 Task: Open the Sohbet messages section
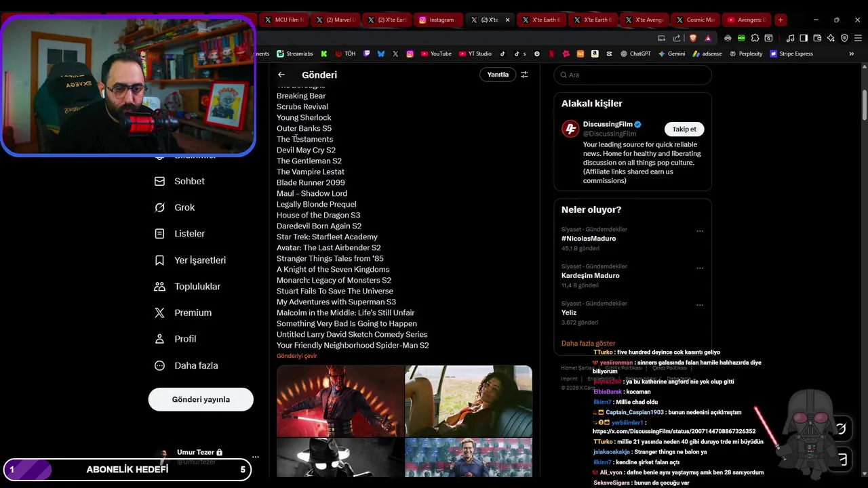tap(180, 181)
